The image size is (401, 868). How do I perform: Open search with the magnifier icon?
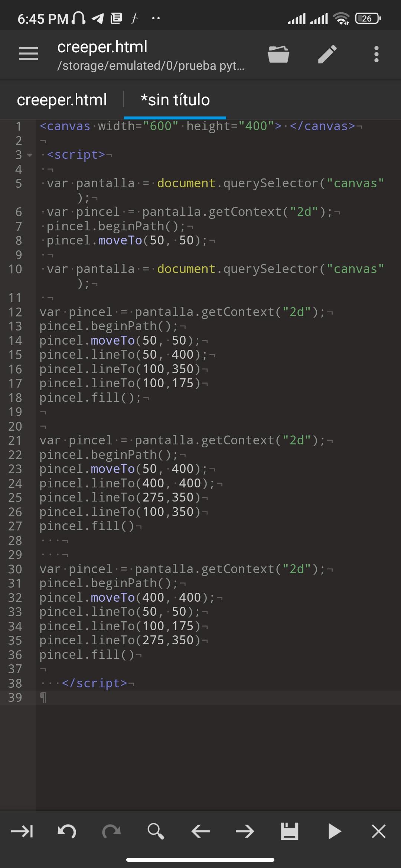[x=156, y=831]
